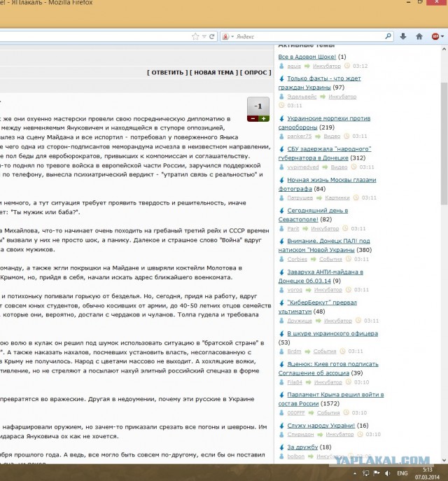Vote down with the red minus button
This screenshot has height=481, width=448.
tap(253, 118)
